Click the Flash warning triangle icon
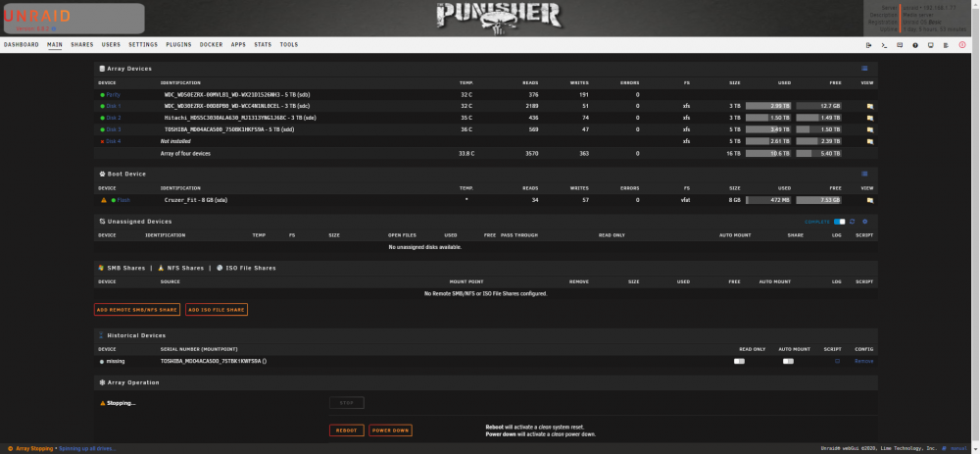Image resolution: width=980 pixels, height=454 pixels. (x=104, y=200)
